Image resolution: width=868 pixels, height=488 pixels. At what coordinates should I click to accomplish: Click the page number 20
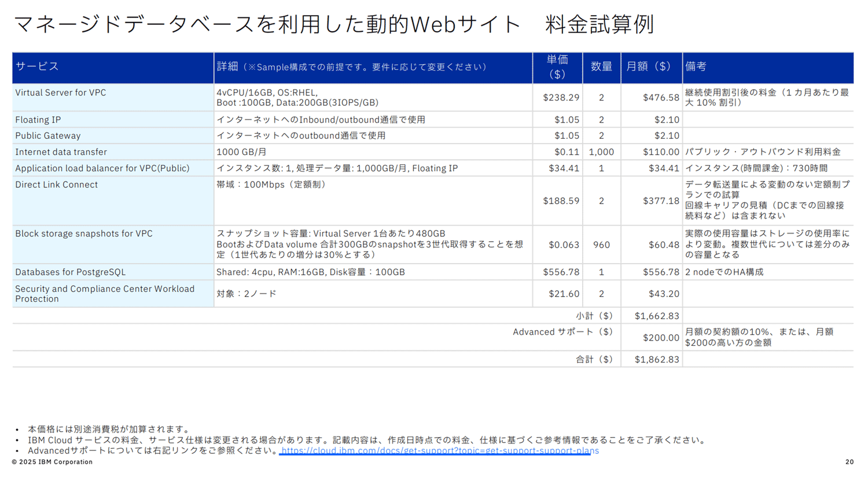pos(849,462)
